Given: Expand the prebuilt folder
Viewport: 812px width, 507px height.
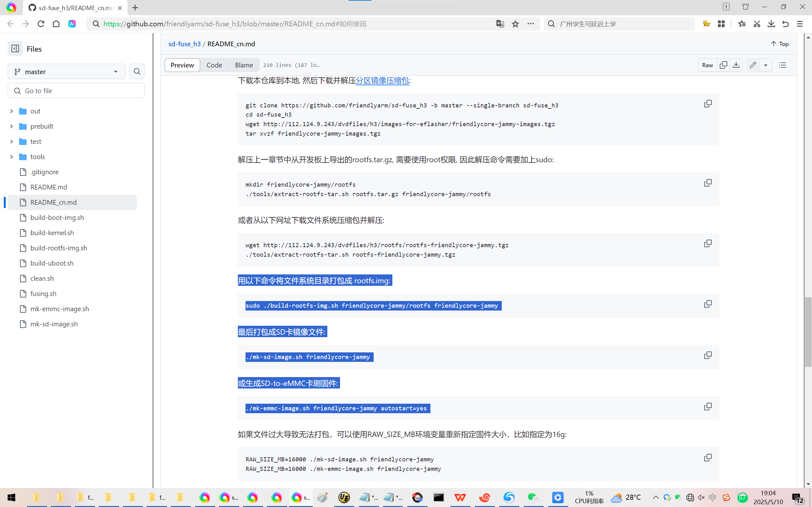Looking at the screenshot, I should (11, 126).
